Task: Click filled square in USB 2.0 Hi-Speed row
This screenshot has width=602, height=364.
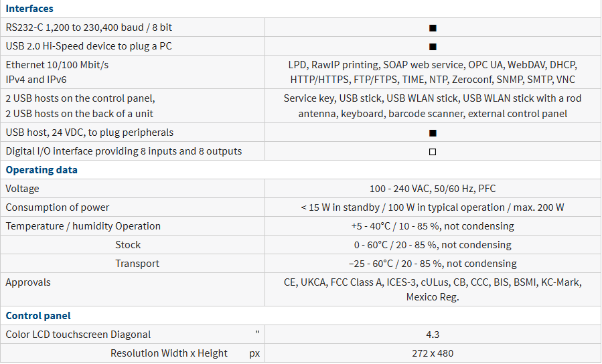Action: click(x=433, y=46)
